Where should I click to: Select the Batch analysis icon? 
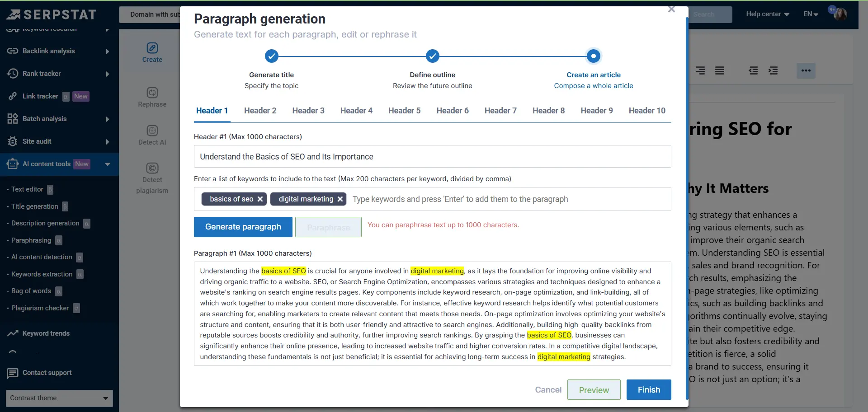tap(12, 118)
